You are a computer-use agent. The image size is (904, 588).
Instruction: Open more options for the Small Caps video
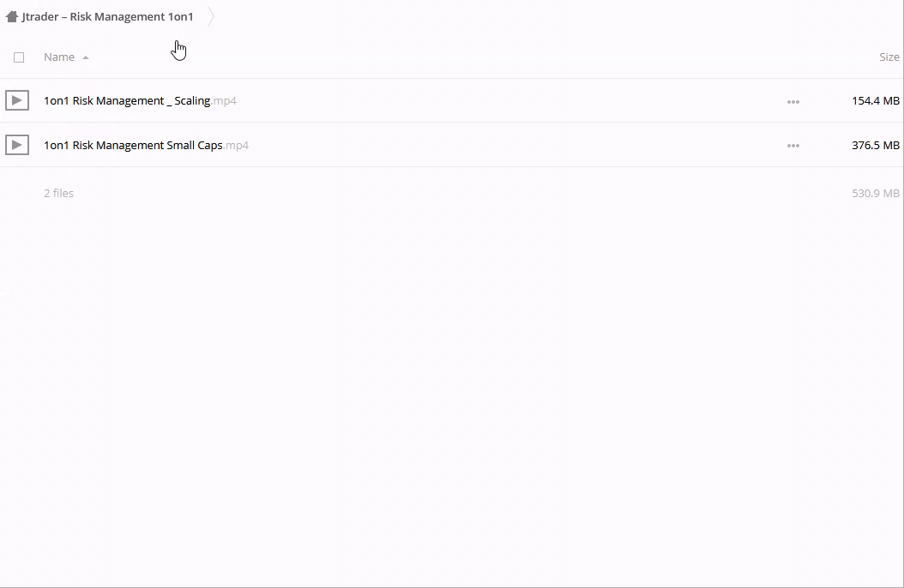click(x=793, y=146)
